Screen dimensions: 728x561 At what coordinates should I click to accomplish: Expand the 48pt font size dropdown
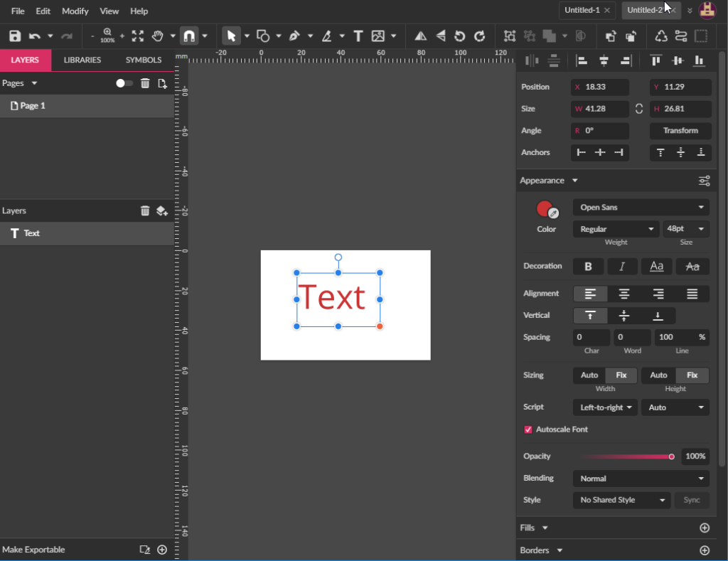686,229
